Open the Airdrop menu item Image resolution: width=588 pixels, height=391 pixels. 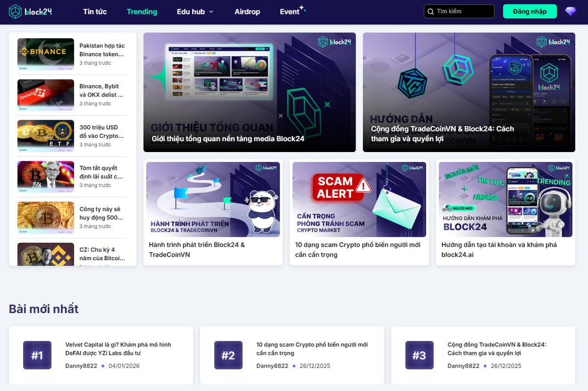[x=247, y=12]
